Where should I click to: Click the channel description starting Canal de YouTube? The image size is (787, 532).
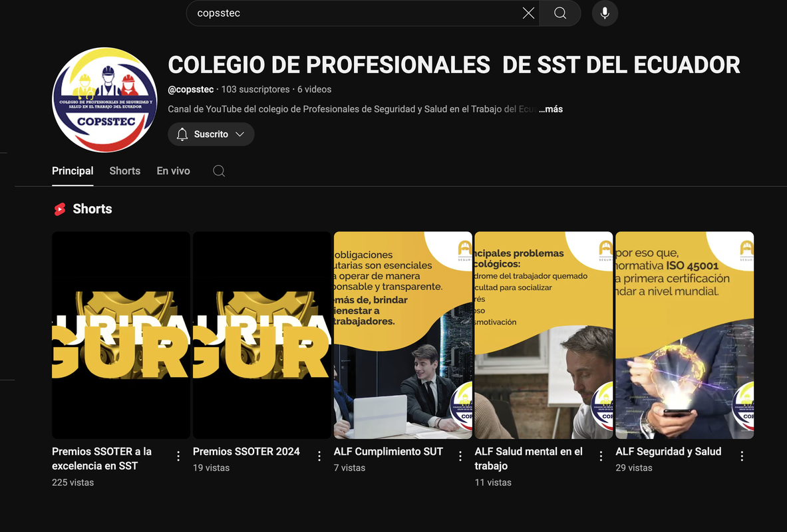coord(351,109)
